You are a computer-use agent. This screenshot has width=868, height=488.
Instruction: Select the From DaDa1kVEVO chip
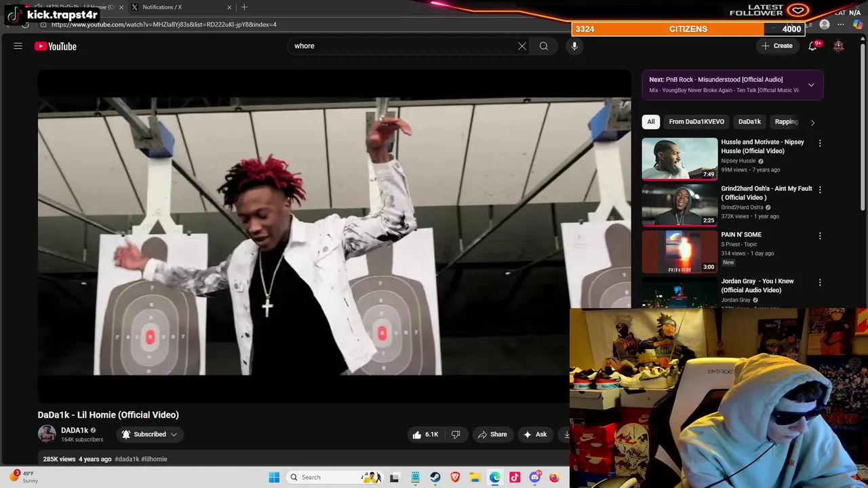(x=696, y=122)
